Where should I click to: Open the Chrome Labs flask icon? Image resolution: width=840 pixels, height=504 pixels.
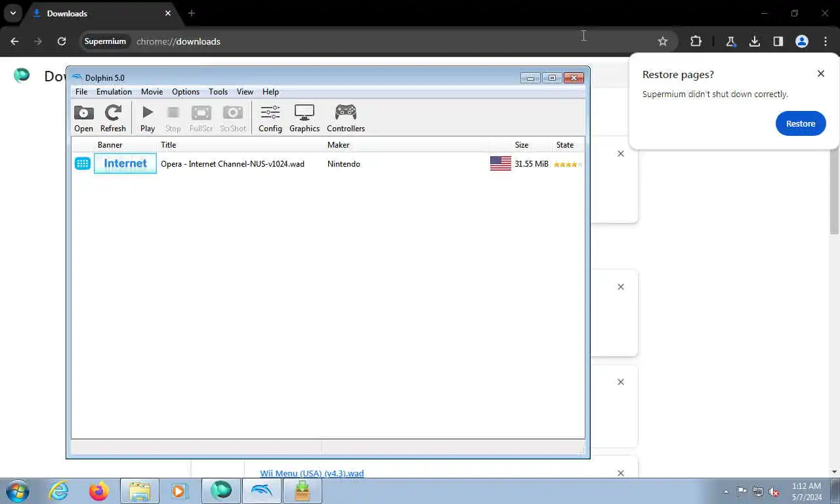click(730, 41)
